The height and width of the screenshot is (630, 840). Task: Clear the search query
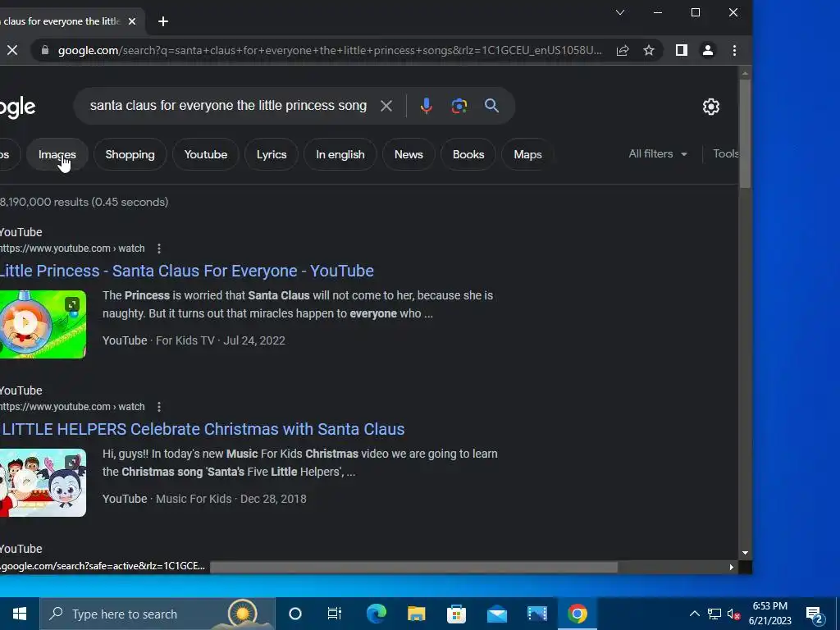pyautogui.click(x=386, y=106)
